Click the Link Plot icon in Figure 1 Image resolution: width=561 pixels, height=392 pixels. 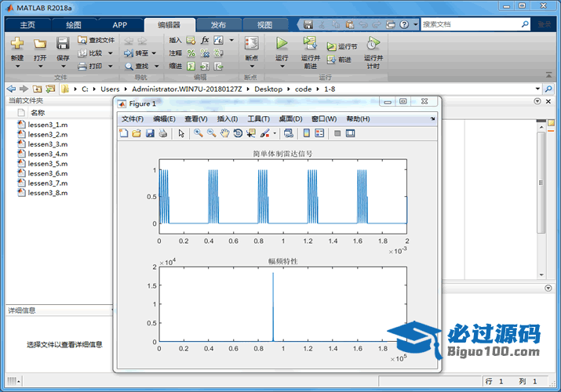click(289, 133)
